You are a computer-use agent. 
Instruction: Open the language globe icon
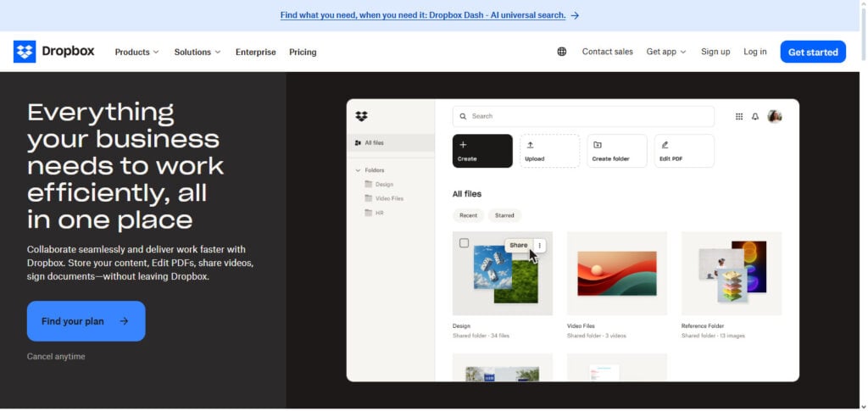[562, 52]
